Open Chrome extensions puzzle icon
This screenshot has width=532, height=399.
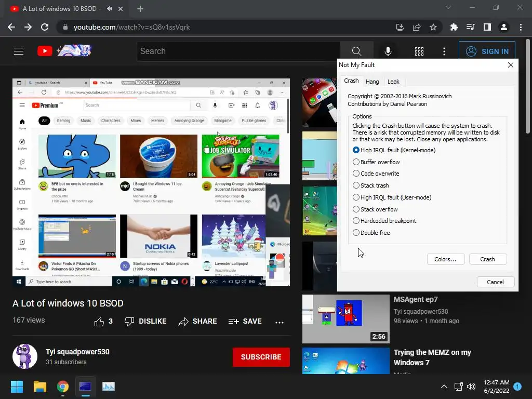pyautogui.click(x=454, y=27)
